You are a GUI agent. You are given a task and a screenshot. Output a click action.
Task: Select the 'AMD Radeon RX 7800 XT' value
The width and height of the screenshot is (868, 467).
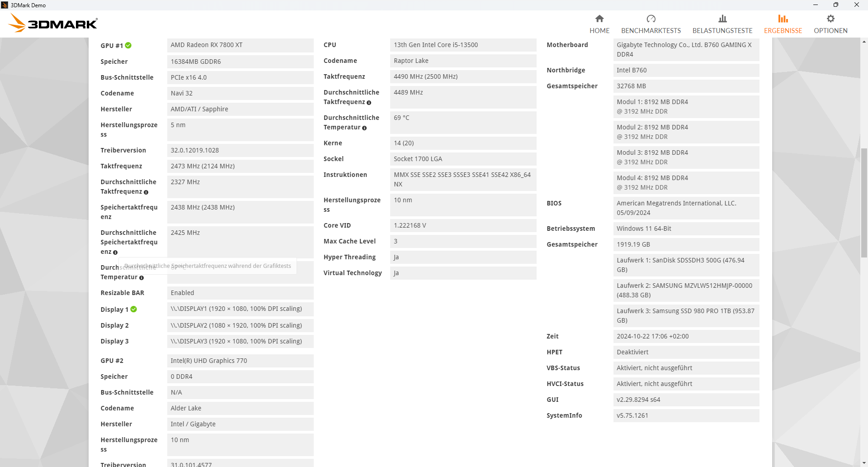click(x=240, y=45)
